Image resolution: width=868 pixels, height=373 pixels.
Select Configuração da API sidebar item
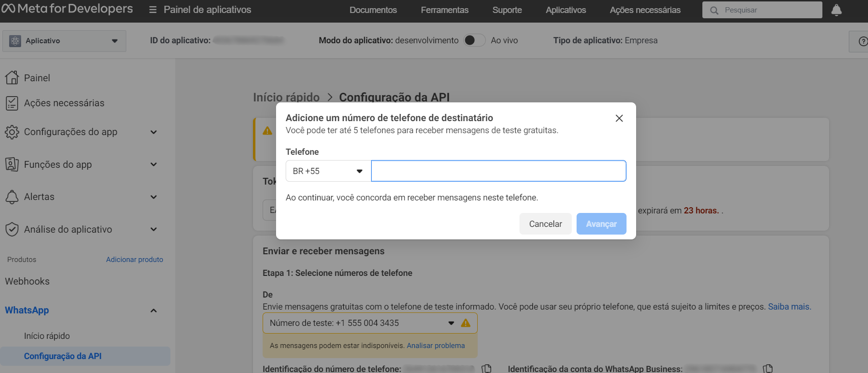85,356
